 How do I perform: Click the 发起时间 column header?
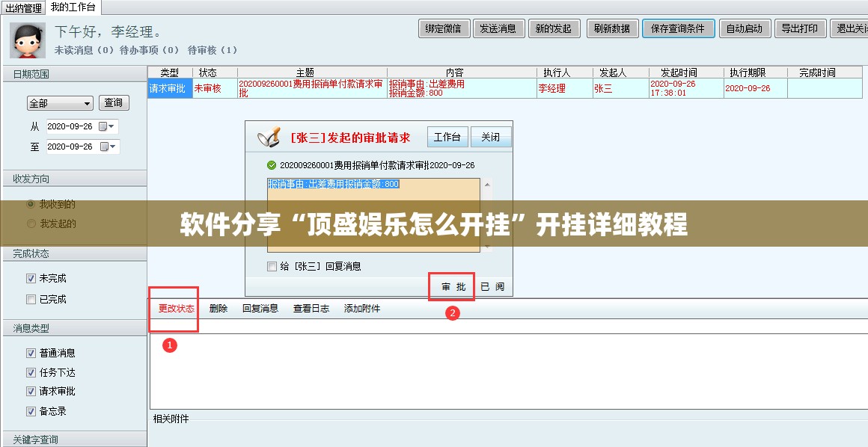(x=686, y=73)
